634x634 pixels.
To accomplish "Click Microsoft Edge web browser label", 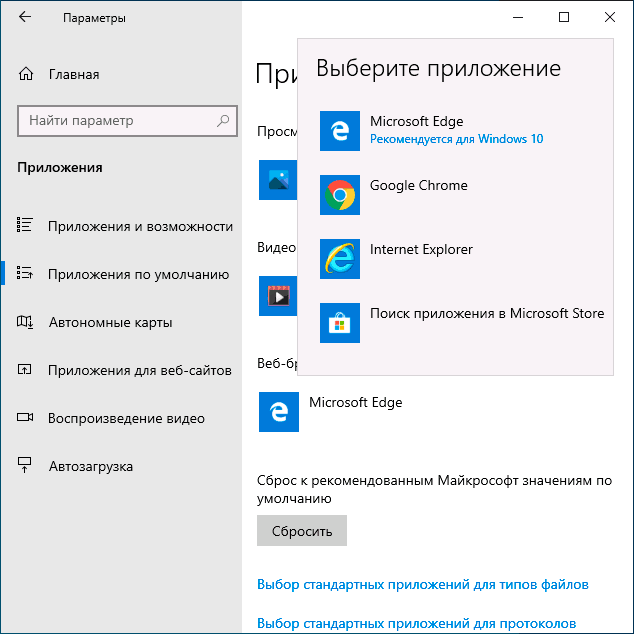I will [x=355, y=402].
